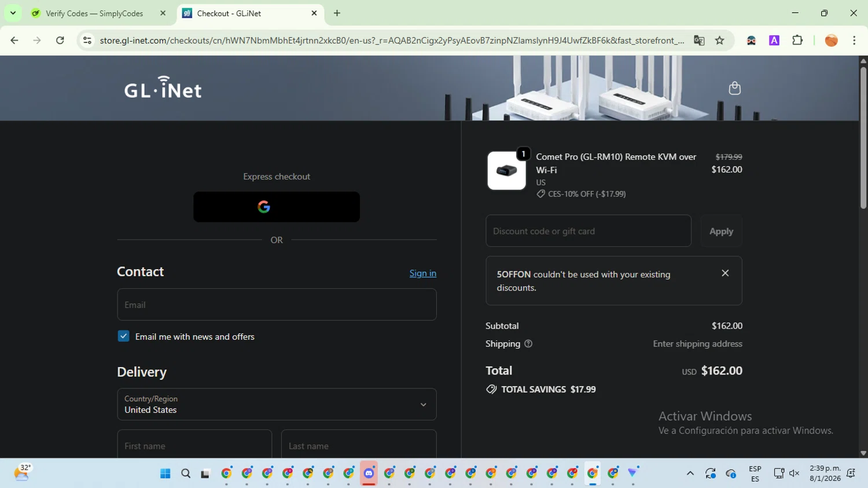
Task: Click the Total Savings tag icon
Action: point(491,390)
